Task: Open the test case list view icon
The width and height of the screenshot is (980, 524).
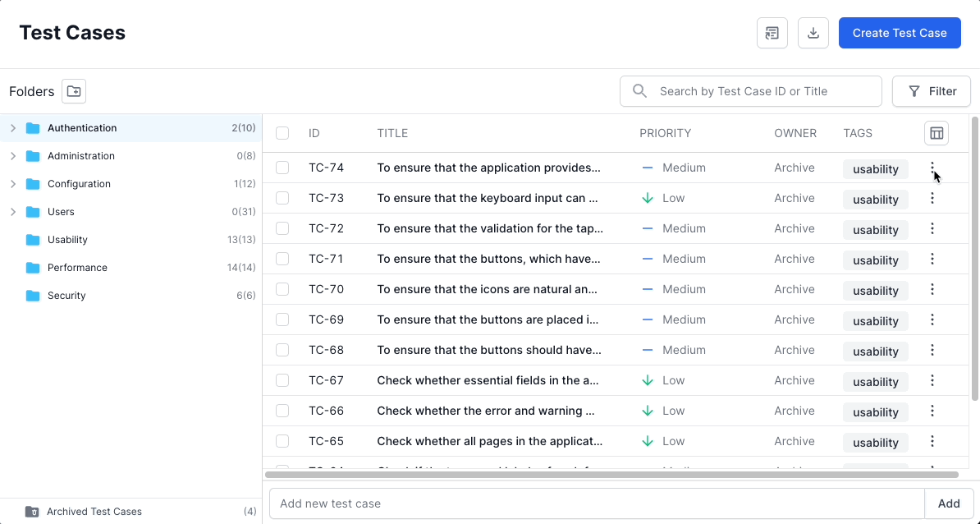Action: [772, 33]
